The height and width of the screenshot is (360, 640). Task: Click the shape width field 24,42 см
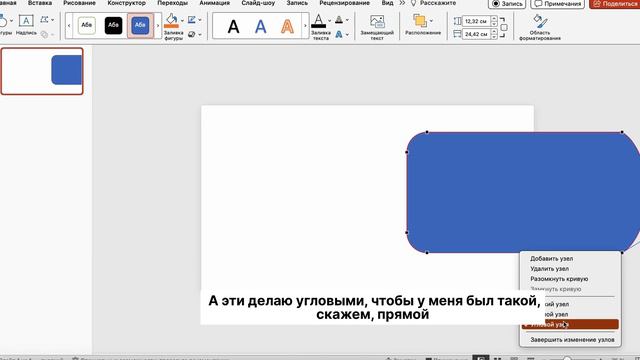click(x=476, y=34)
